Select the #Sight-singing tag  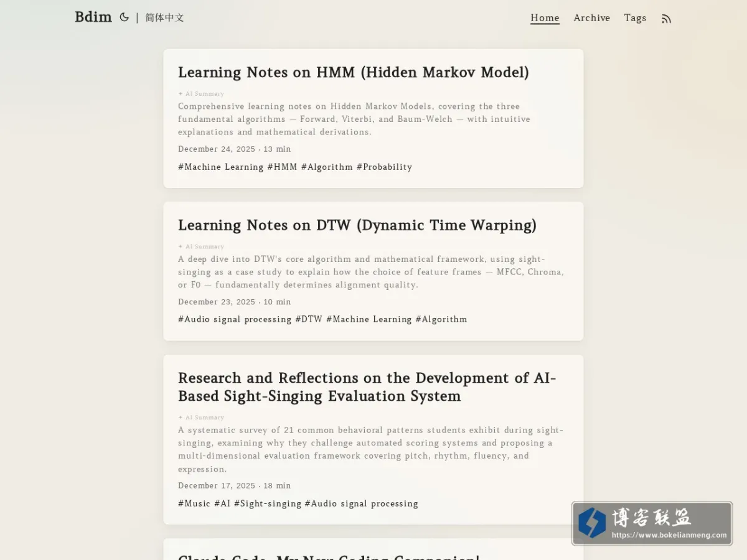268,503
